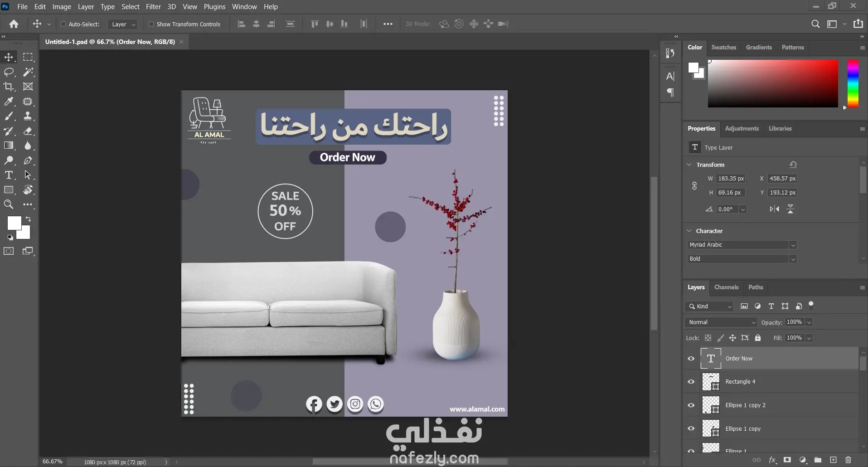
Task: Reset the Transform values
Action: [793, 165]
